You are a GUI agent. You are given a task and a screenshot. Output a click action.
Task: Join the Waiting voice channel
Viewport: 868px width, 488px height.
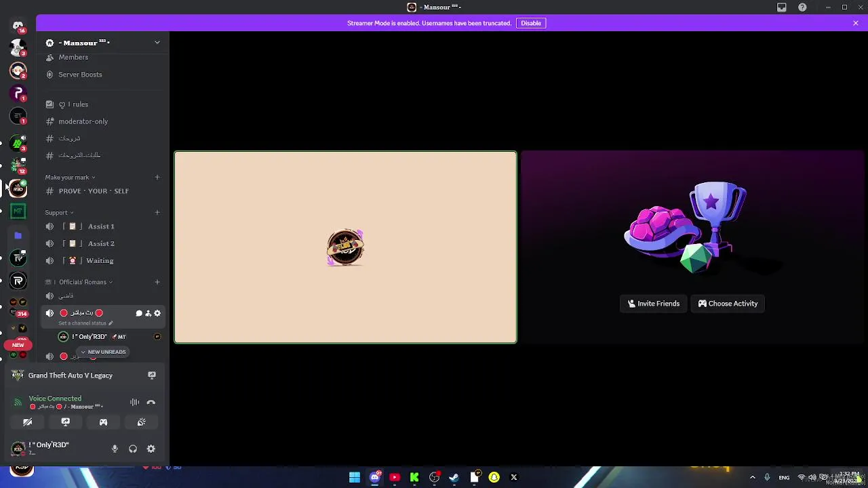pos(102,260)
